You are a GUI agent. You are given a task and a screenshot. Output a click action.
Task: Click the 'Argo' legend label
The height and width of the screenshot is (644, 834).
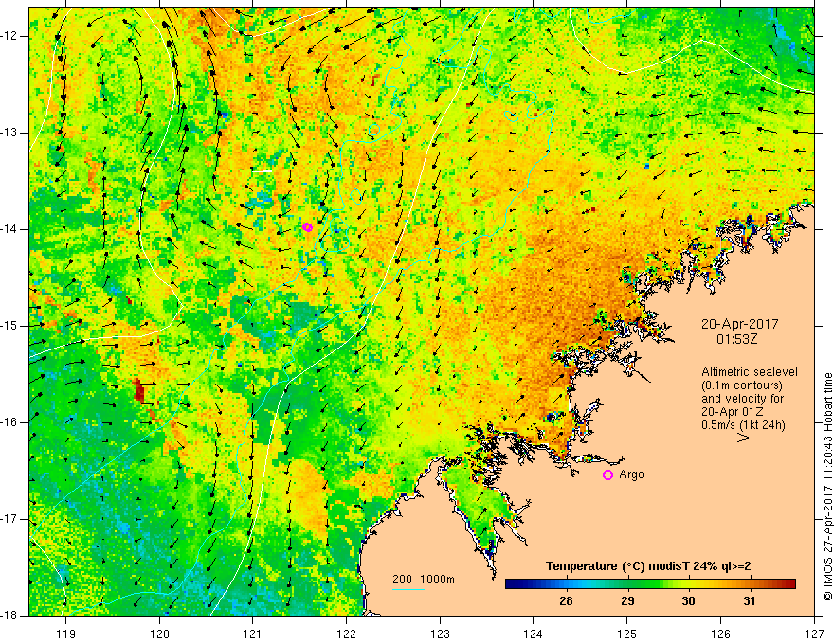(631, 474)
